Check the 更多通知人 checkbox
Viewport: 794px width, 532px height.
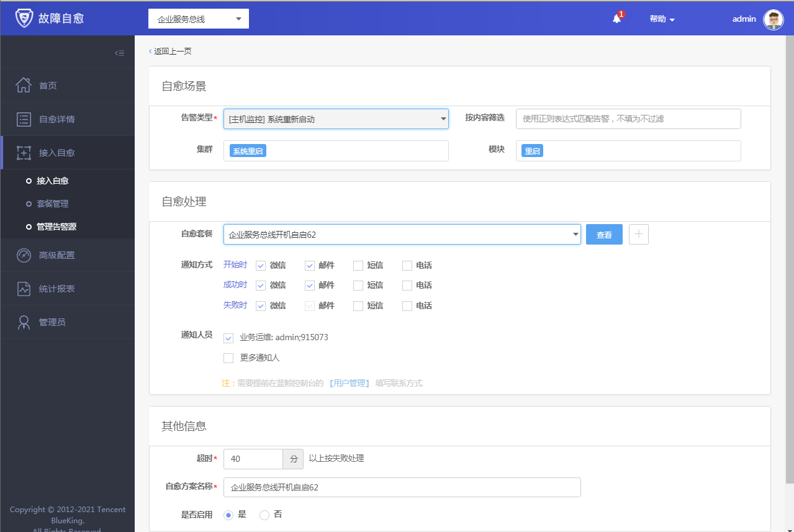(x=228, y=358)
